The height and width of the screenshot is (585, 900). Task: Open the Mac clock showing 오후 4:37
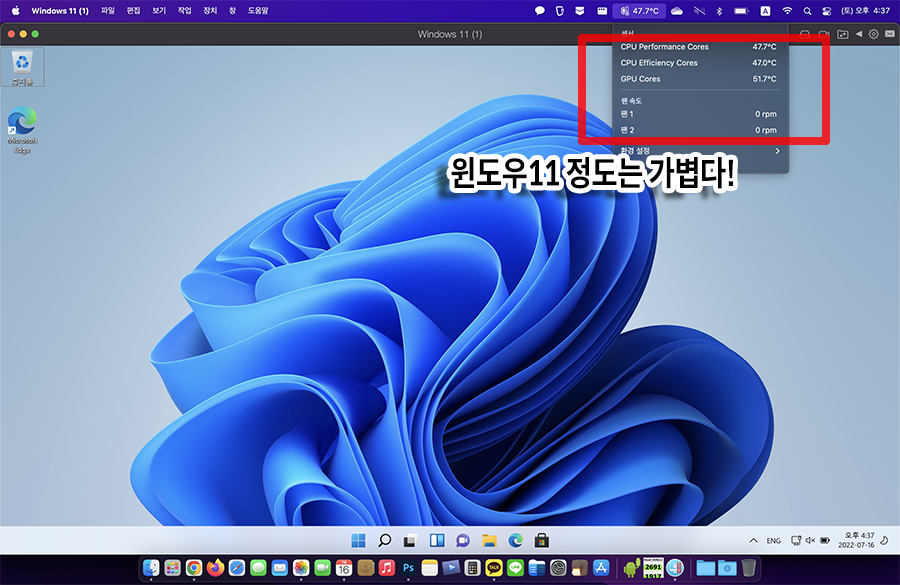click(865, 10)
